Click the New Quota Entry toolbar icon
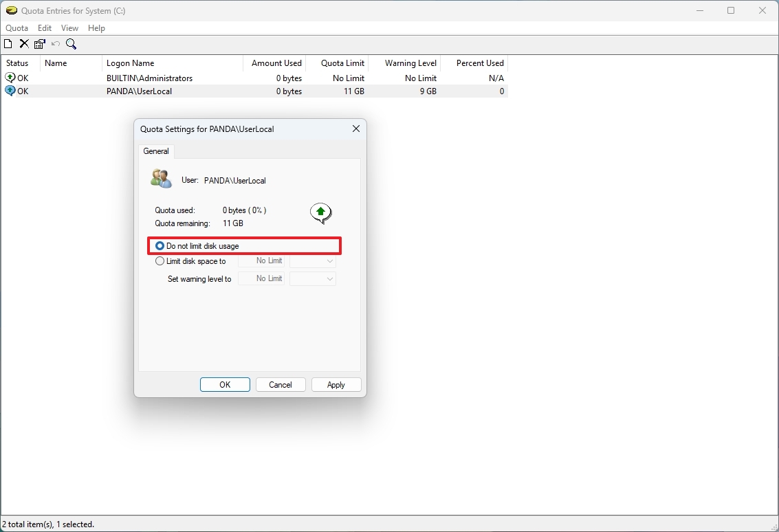The height and width of the screenshot is (532, 779). (x=8, y=44)
